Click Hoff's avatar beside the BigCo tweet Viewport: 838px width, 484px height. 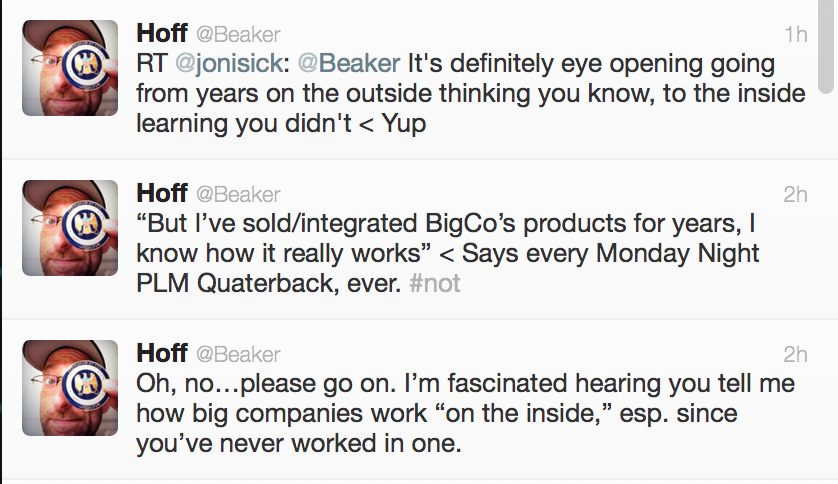70,228
